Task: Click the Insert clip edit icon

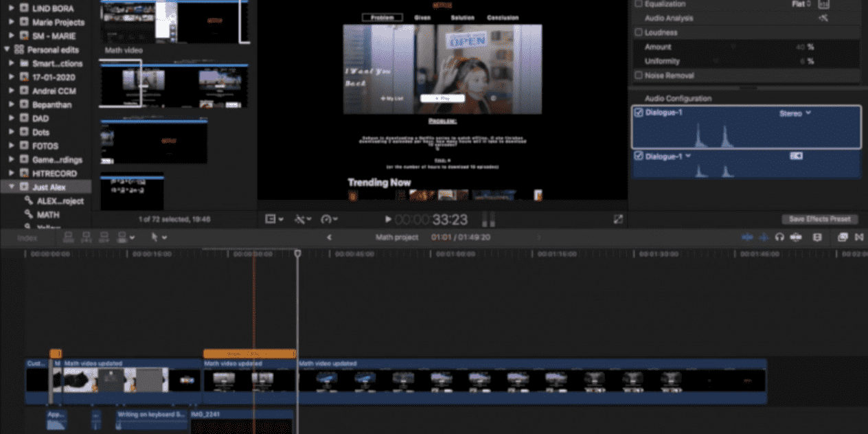Action: point(86,238)
